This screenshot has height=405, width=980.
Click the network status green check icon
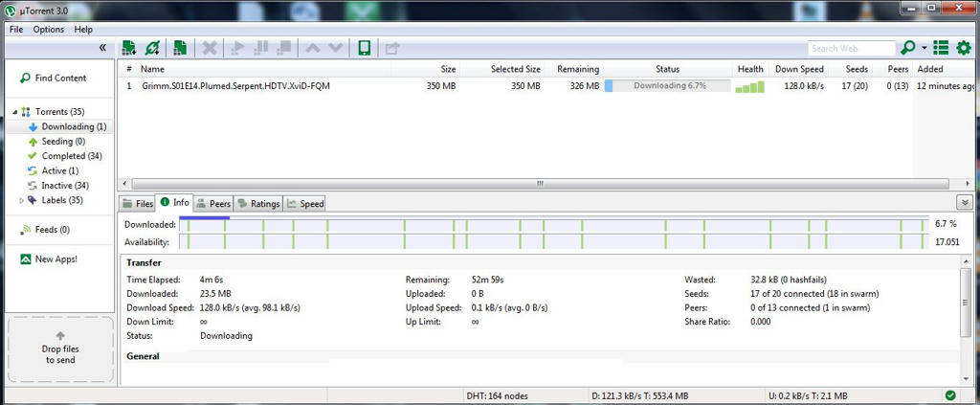click(950, 395)
